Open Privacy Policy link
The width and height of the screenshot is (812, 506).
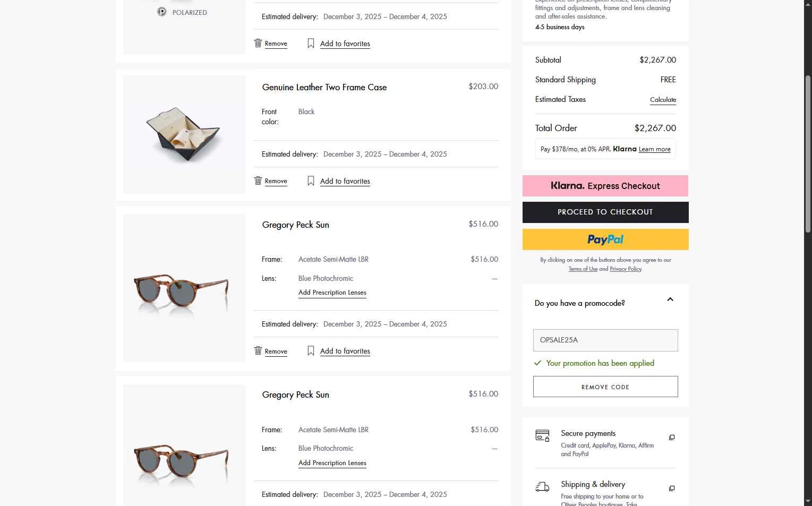tap(626, 269)
